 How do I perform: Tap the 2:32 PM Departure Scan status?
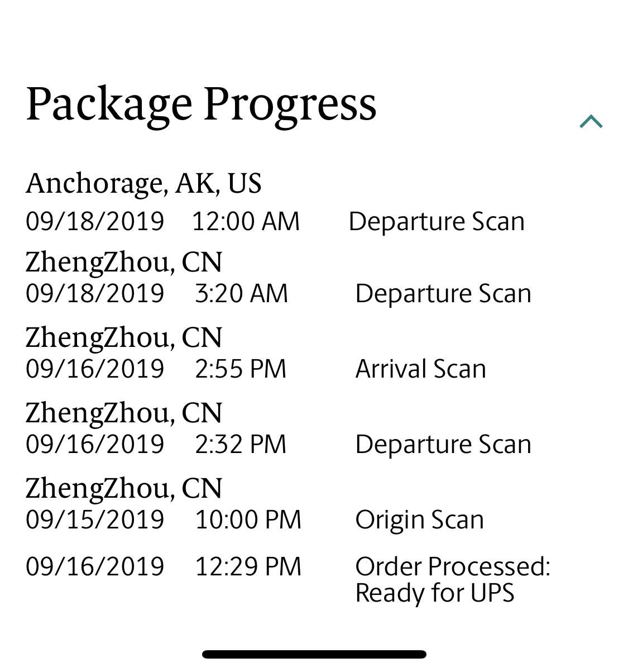pos(443,445)
